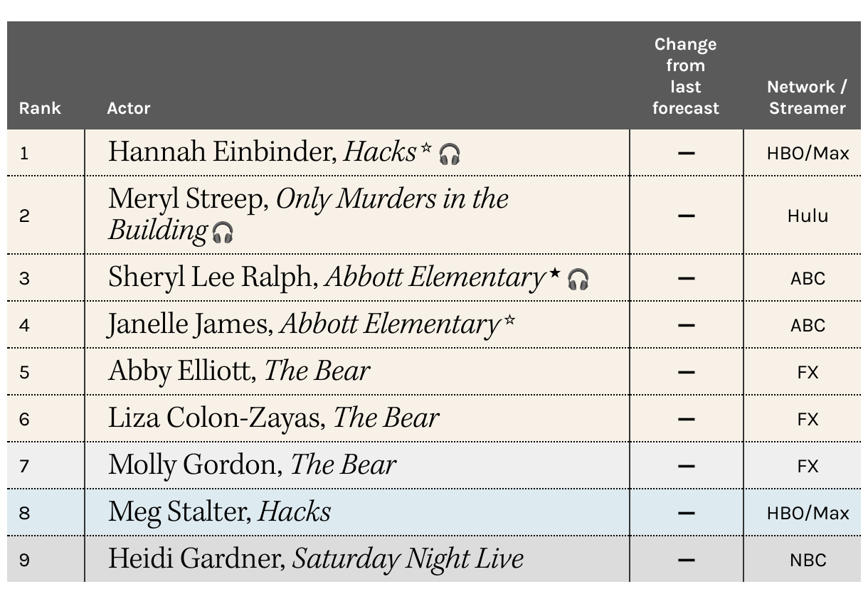Viewport: 868px width, 589px height.
Task: Click the Network / Streamer column header
Action: pos(808,97)
